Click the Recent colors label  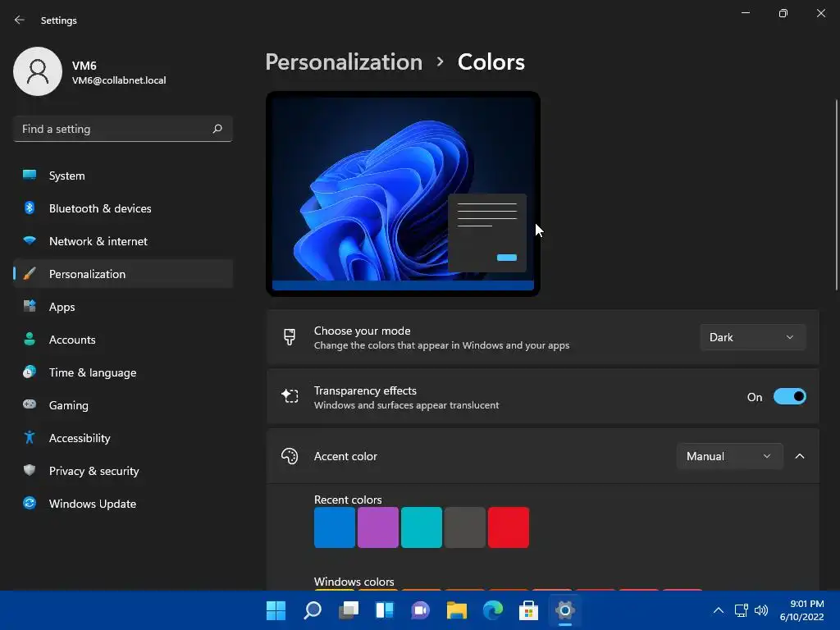[x=348, y=500]
